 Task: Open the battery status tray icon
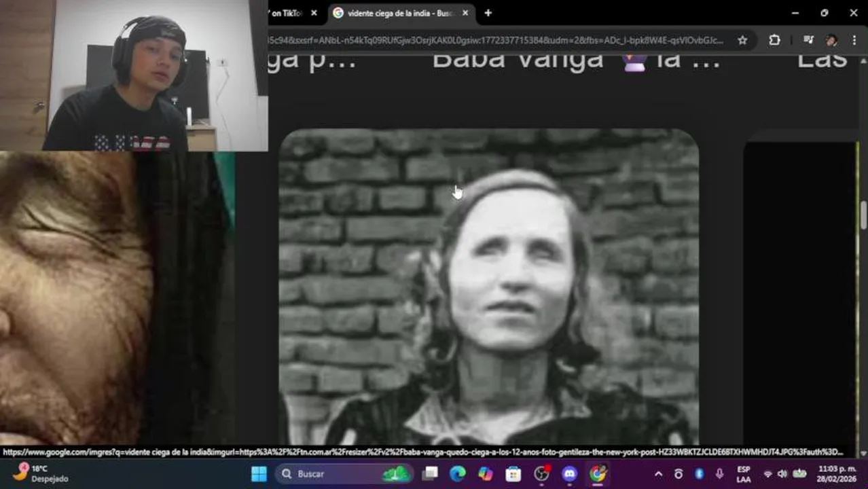[799, 474]
